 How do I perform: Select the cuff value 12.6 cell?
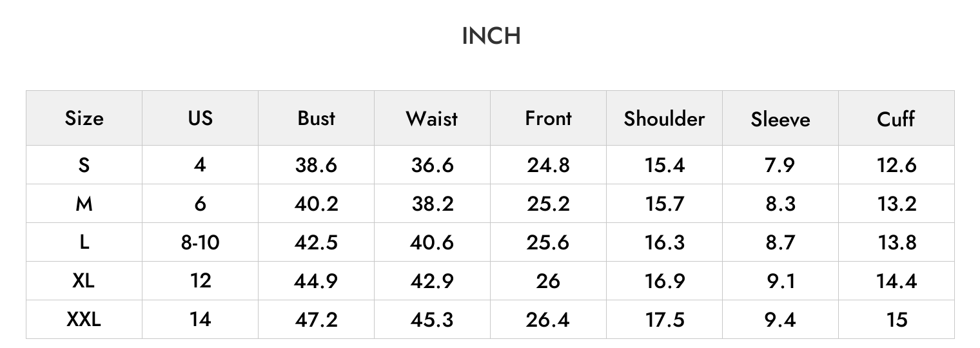click(x=896, y=165)
